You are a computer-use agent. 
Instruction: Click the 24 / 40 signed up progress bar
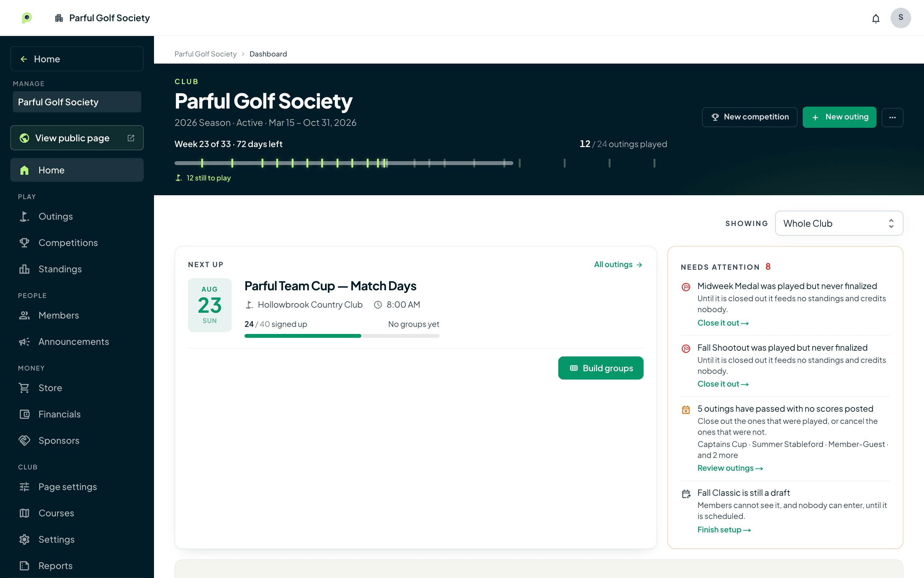342,336
